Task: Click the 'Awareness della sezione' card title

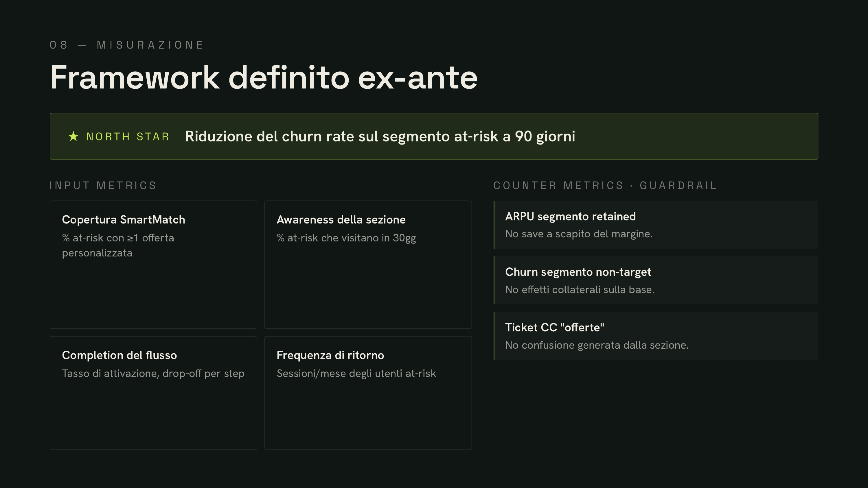Action: click(341, 220)
